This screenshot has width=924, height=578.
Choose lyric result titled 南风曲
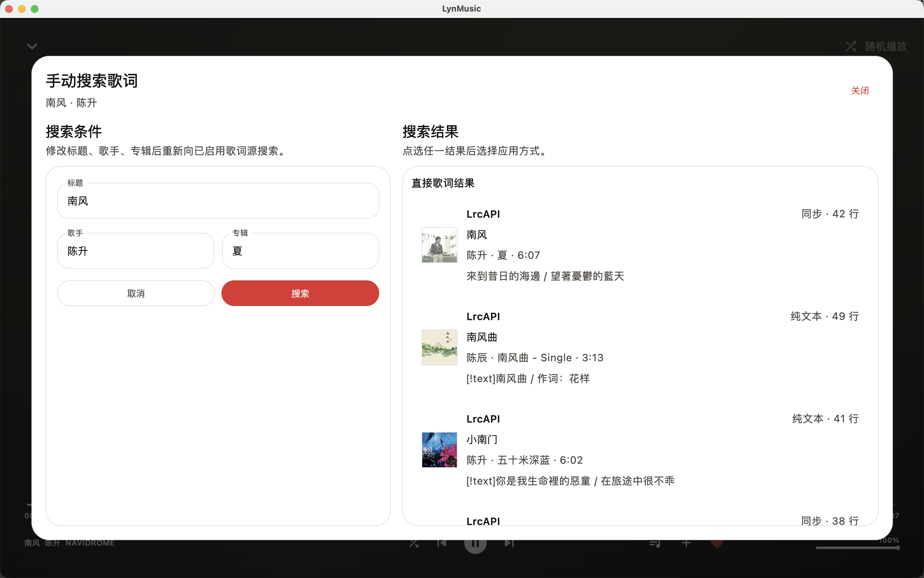point(482,337)
